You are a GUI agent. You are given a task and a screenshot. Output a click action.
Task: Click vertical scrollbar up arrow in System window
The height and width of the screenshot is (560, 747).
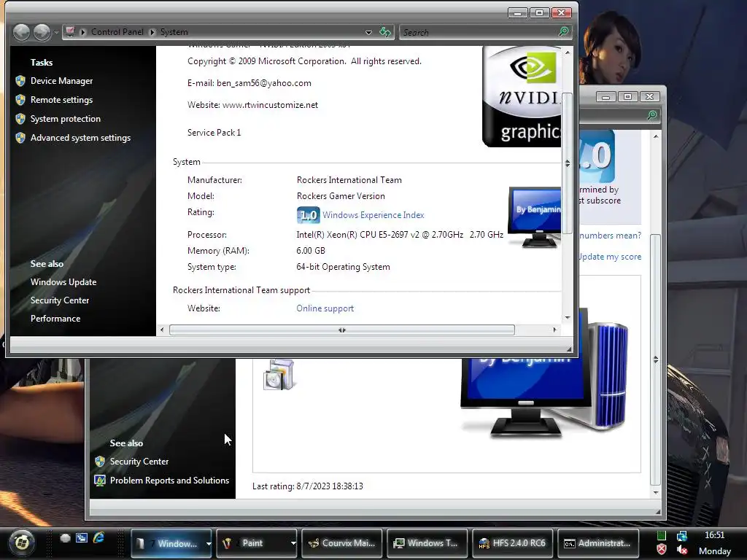point(568,52)
